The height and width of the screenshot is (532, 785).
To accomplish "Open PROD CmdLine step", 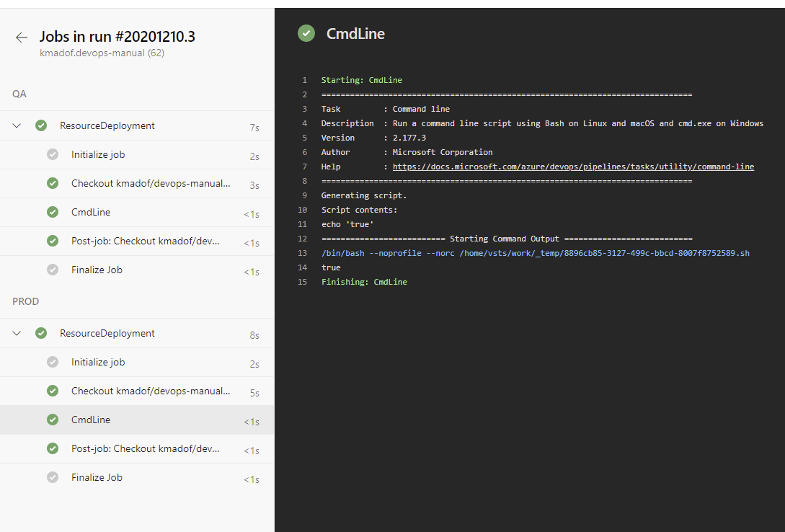I will 137,420.
